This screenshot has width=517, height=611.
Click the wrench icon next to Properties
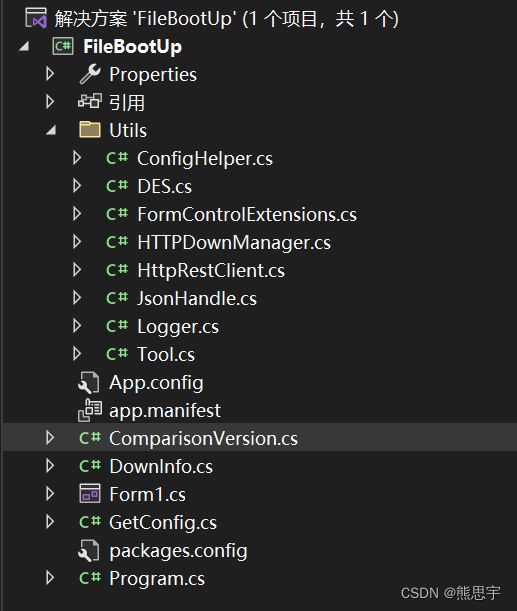pos(90,74)
